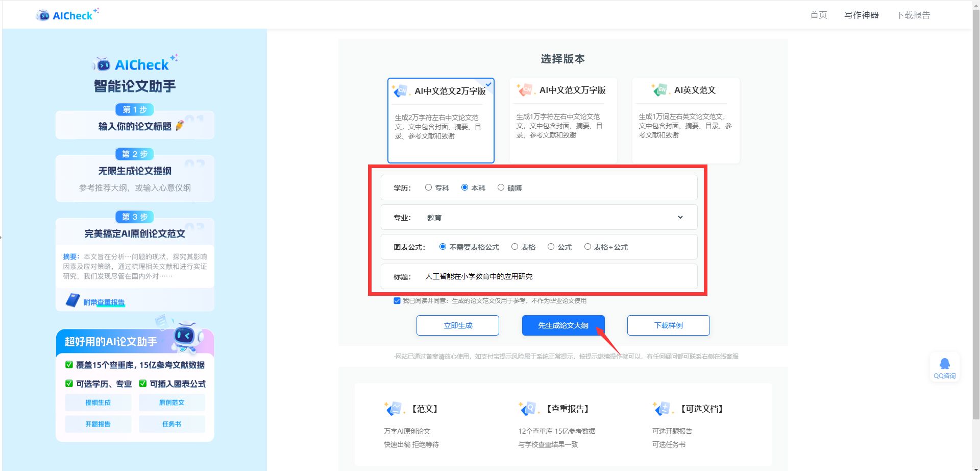Click the green check beside 可选学历、专业
This screenshot has width=980, height=471.
[69, 384]
